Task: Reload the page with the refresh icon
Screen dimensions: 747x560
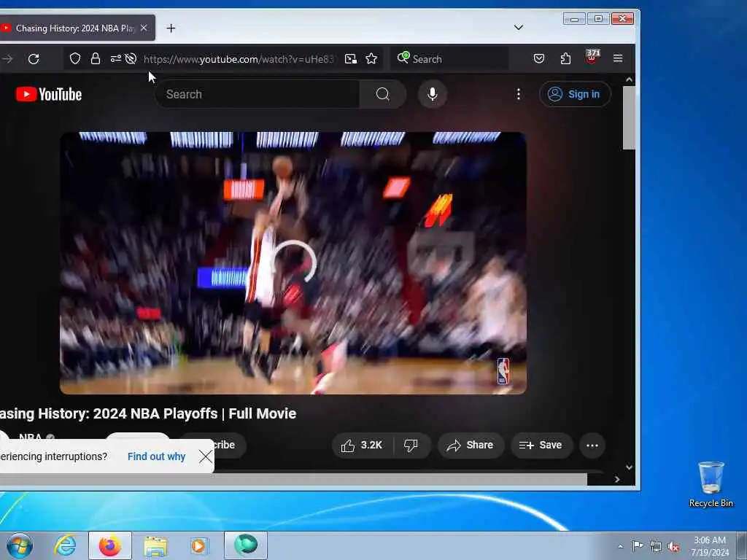Action: click(x=34, y=59)
